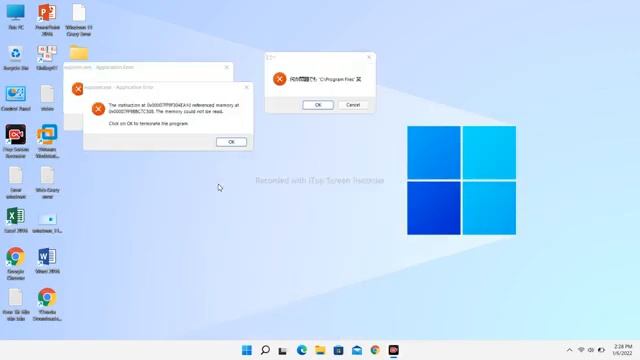Open Search from the taskbar
This screenshot has height=360, width=640.
click(x=265, y=350)
